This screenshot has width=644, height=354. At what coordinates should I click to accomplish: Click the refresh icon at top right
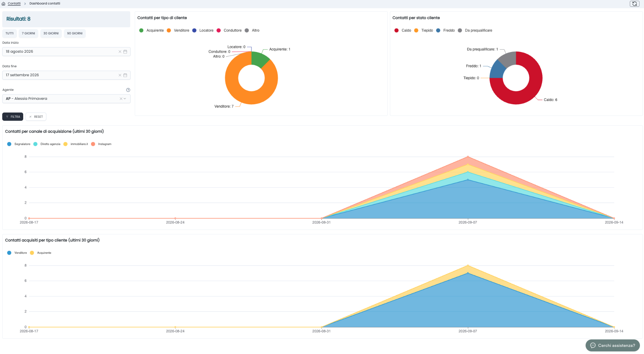634,4
